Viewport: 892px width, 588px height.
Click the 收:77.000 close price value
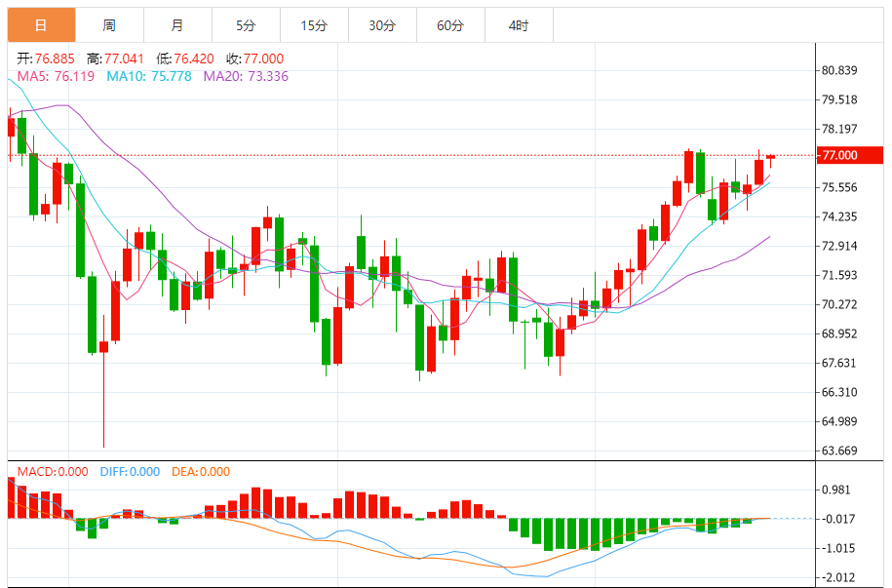pyautogui.click(x=254, y=59)
